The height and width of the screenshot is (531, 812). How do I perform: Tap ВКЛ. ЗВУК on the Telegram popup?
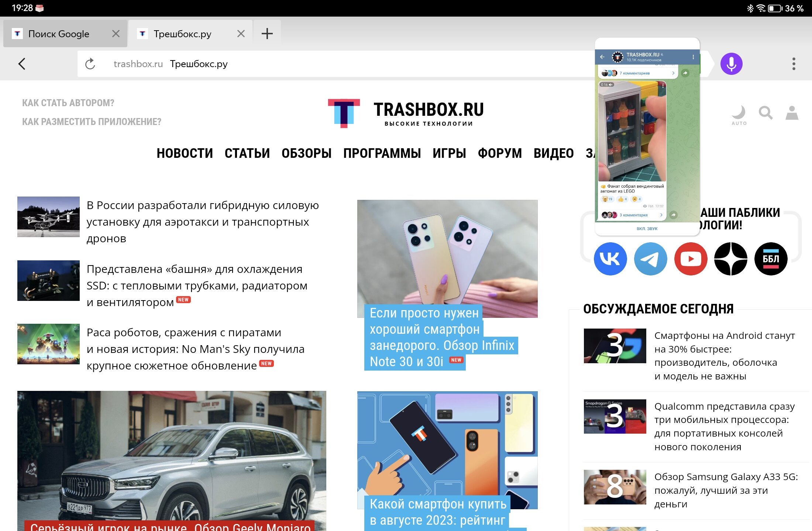pyautogui.click(x=647, y=229)
